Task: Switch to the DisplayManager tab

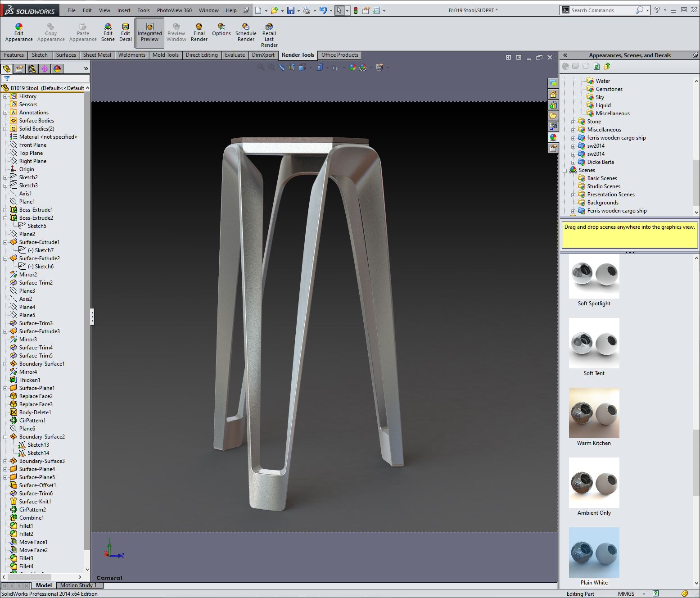Action: pyautogui.click(x=57, y=69)
